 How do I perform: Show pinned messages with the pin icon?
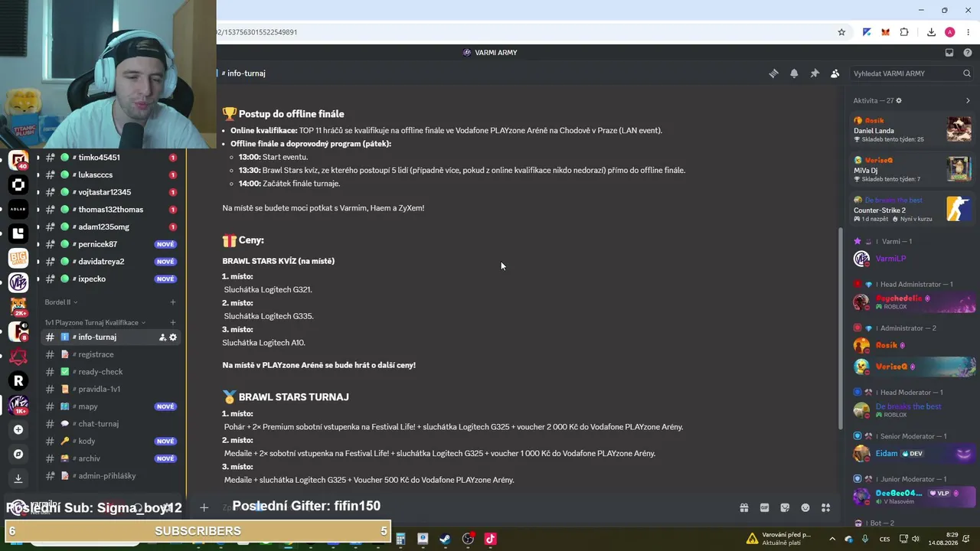815,73
